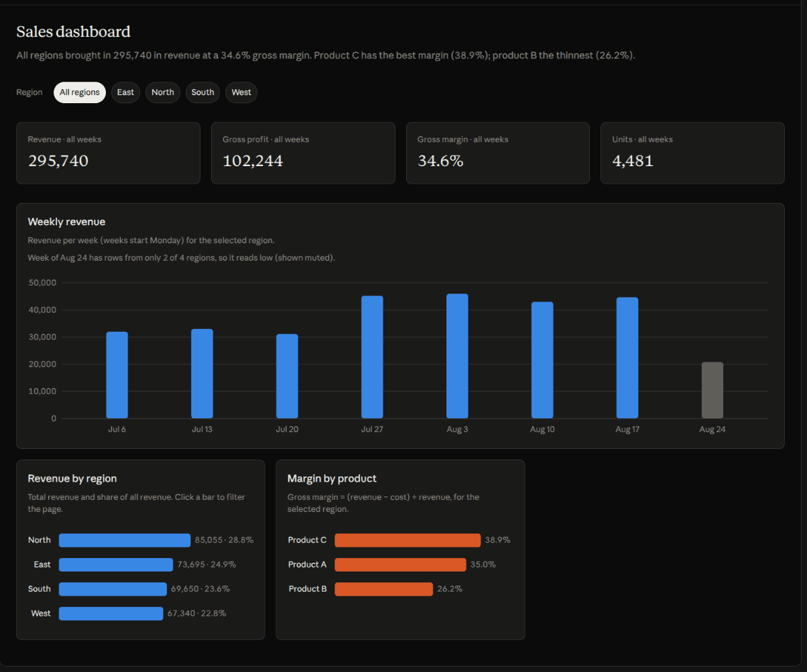Image resolution: width=807 pixels, height=672 pixels.
Task: Choose the South region filter pill
Action: [x=202, y=92]
